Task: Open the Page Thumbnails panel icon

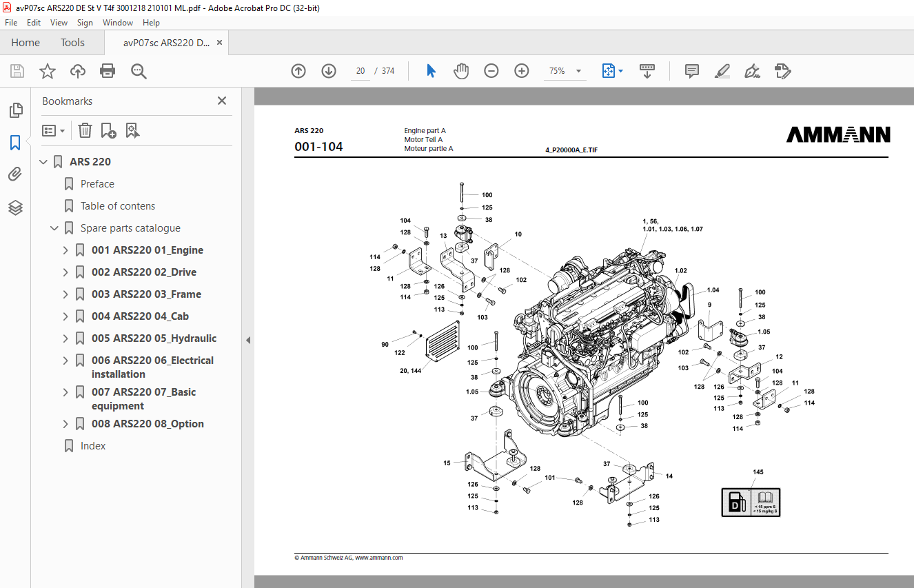Action: coord(16,110)
